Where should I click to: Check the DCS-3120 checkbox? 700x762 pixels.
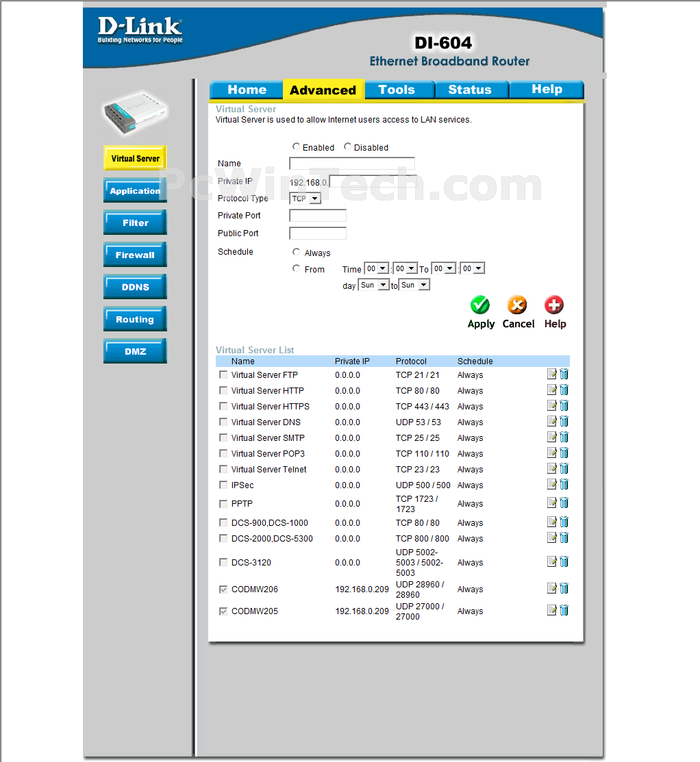(x=223, y=562)
